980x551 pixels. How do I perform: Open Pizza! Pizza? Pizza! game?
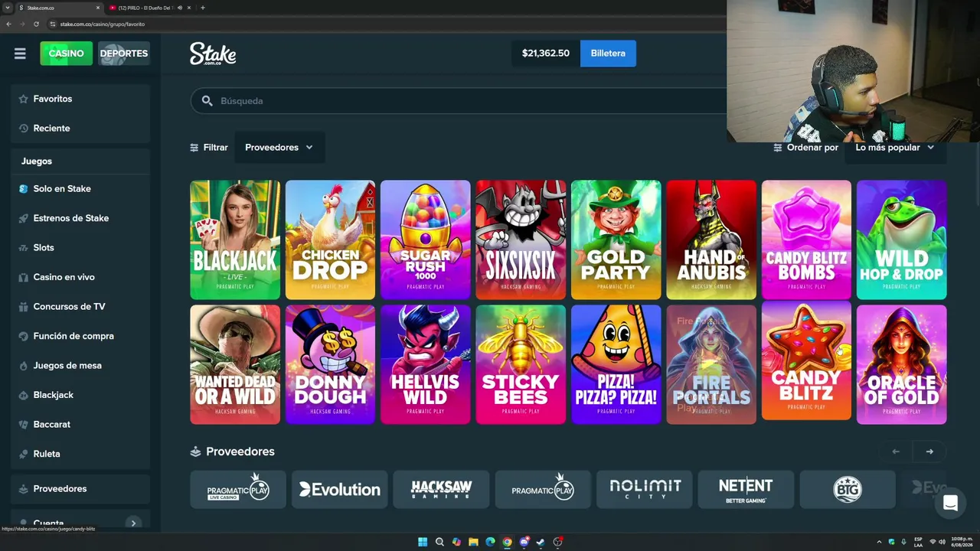pos(616,364)
